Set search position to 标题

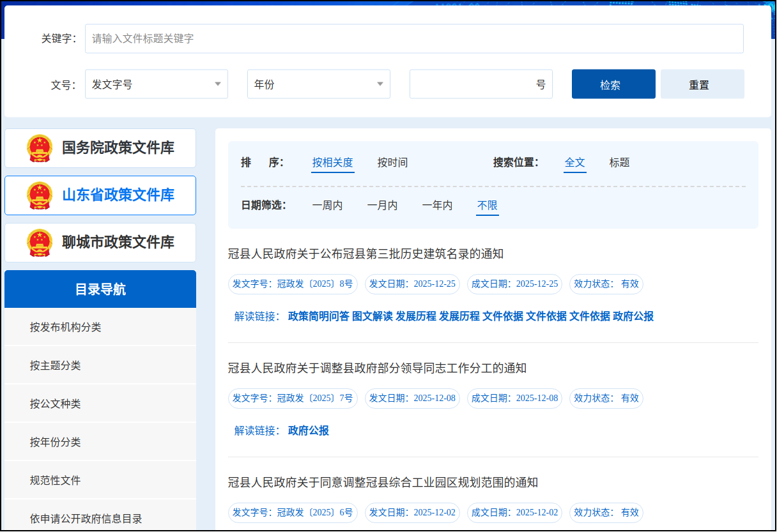click(620, 163)
